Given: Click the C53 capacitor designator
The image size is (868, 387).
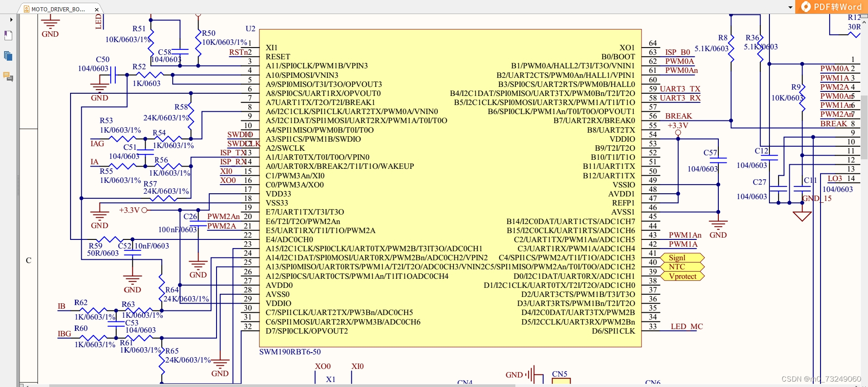Looking at the screenshot, I should pyautogui.click(x=132, y=323).
